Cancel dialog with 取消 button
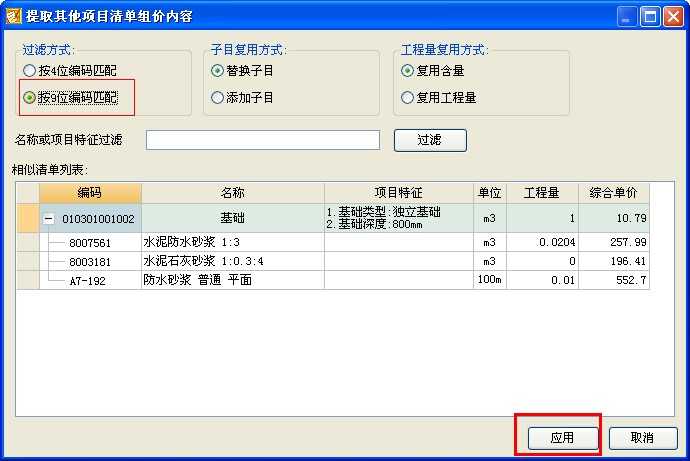Image resolution: width=690 pixels, height=461 pixels. click(642, 438)
